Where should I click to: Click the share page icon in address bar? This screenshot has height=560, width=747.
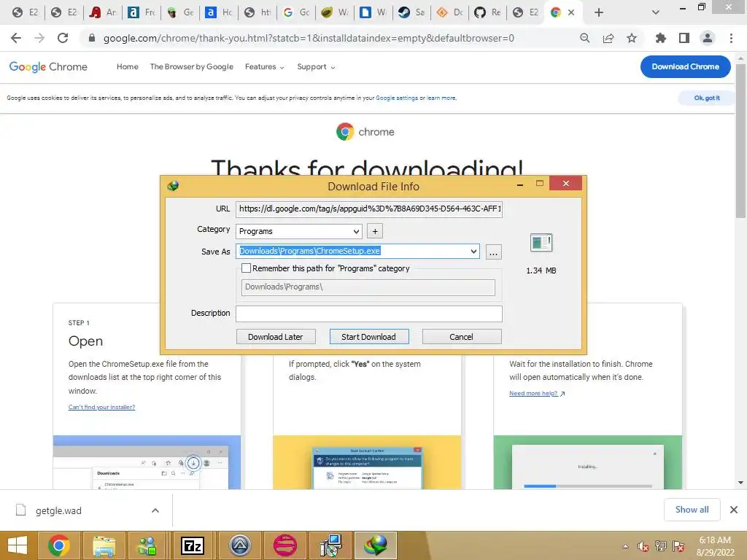click(608, 38)
